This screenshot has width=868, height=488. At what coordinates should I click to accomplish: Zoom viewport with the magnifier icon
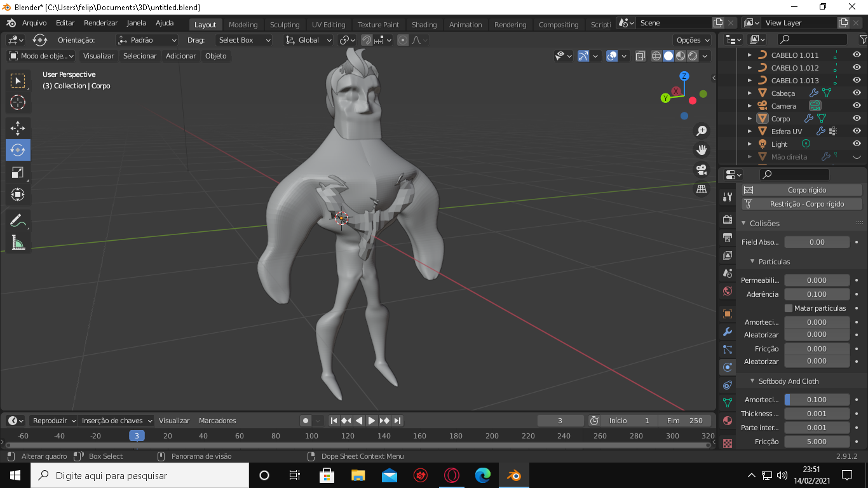point(702,131)
